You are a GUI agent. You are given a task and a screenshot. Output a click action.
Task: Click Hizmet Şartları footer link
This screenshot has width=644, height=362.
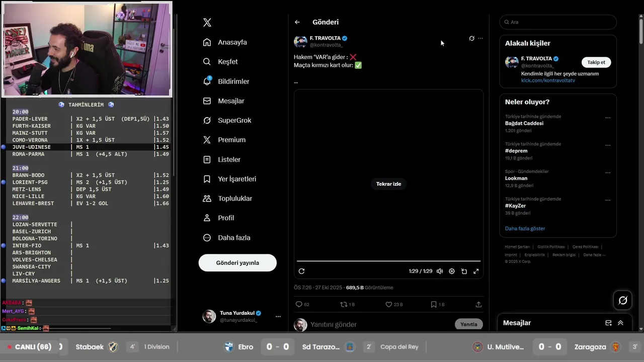click(x=517, y=247)
